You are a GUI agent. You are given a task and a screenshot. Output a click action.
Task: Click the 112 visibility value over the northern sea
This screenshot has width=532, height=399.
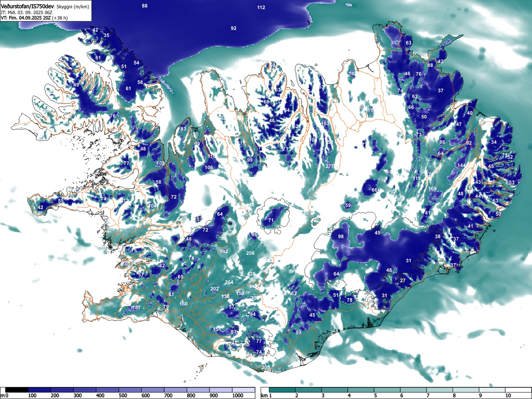click(x=261, y=7)
